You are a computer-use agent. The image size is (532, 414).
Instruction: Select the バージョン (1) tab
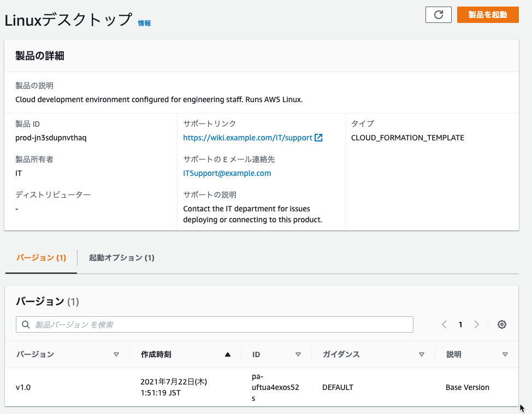tap(41, 258)
